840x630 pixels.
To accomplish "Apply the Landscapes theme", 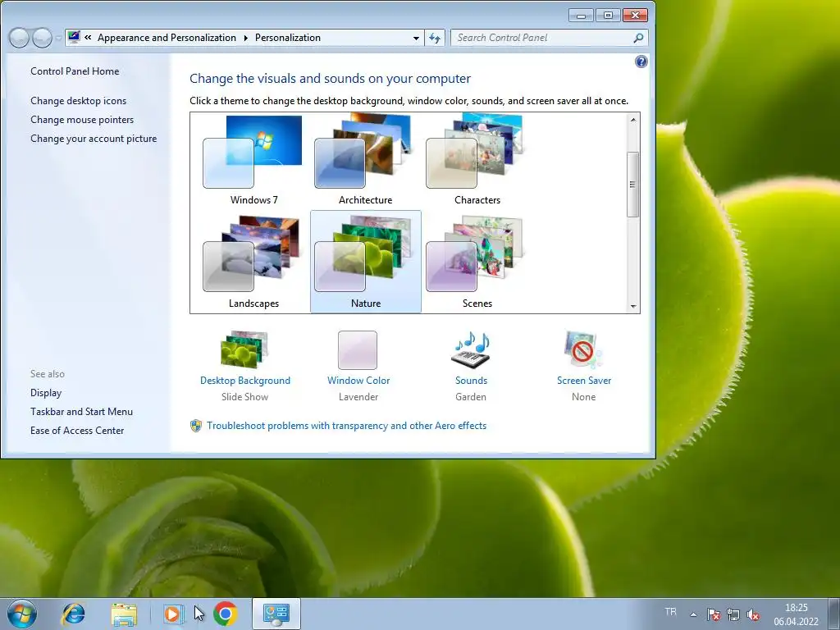I will click(x=254, y=262).
